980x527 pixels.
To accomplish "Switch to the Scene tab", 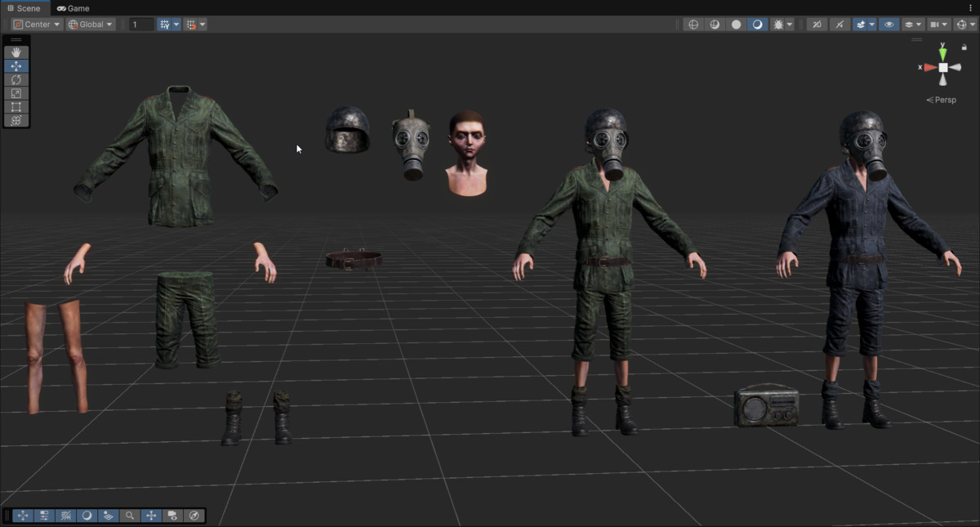I will 24,8.
